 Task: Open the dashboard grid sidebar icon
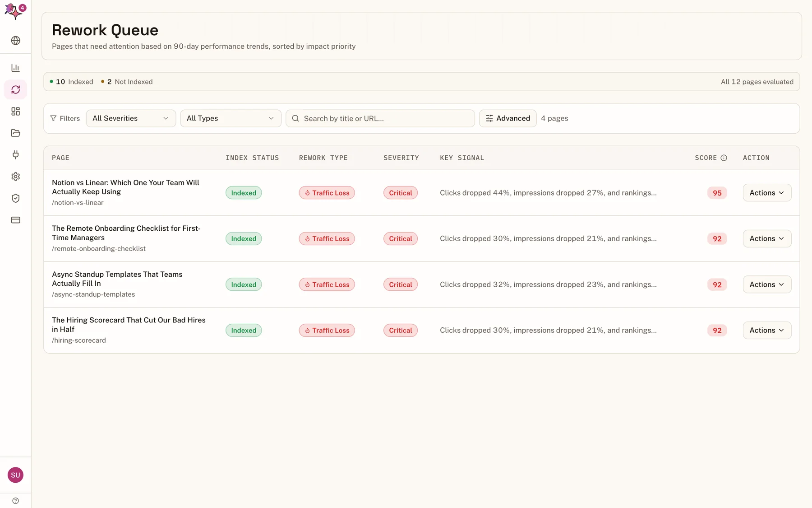[x=16, y=111]
